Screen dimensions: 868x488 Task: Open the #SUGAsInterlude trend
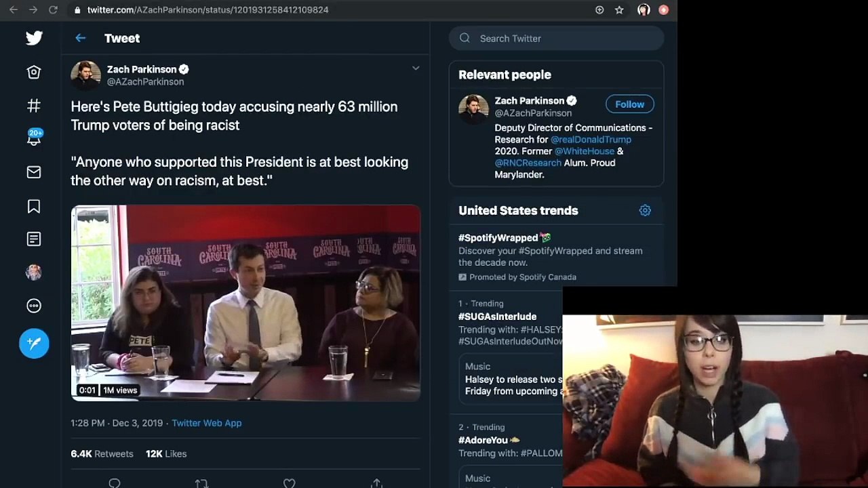(x=498, y=317)
